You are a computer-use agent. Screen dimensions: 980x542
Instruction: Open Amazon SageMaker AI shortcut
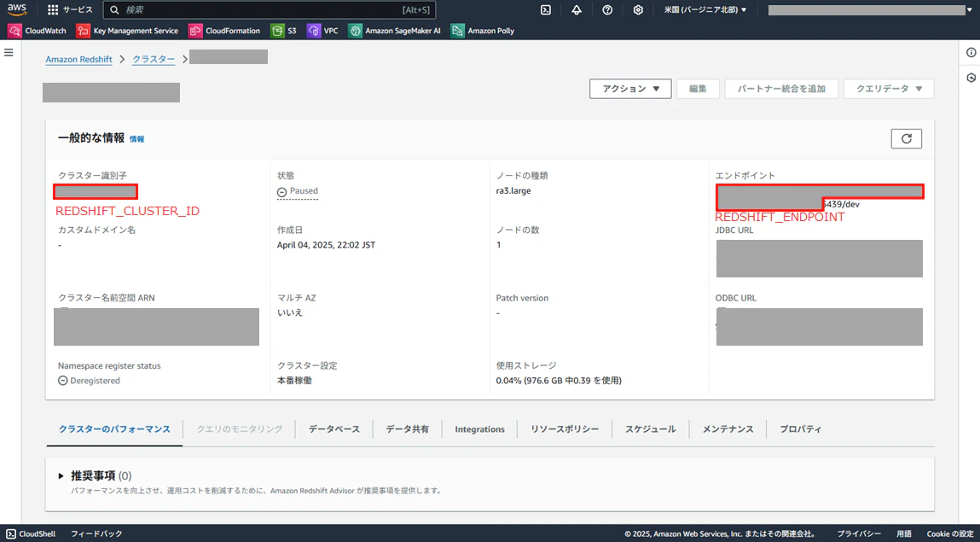point(394,30)
